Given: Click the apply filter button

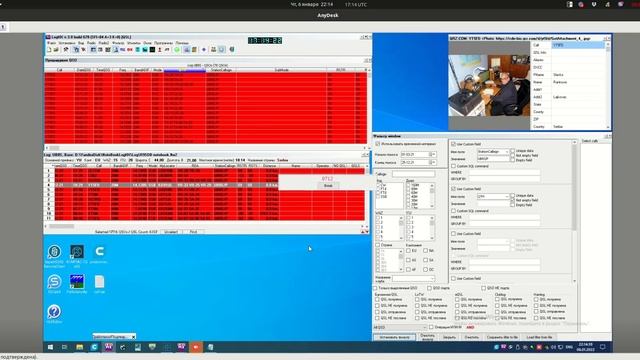Looking at the screenshot, I should (394, 337).
